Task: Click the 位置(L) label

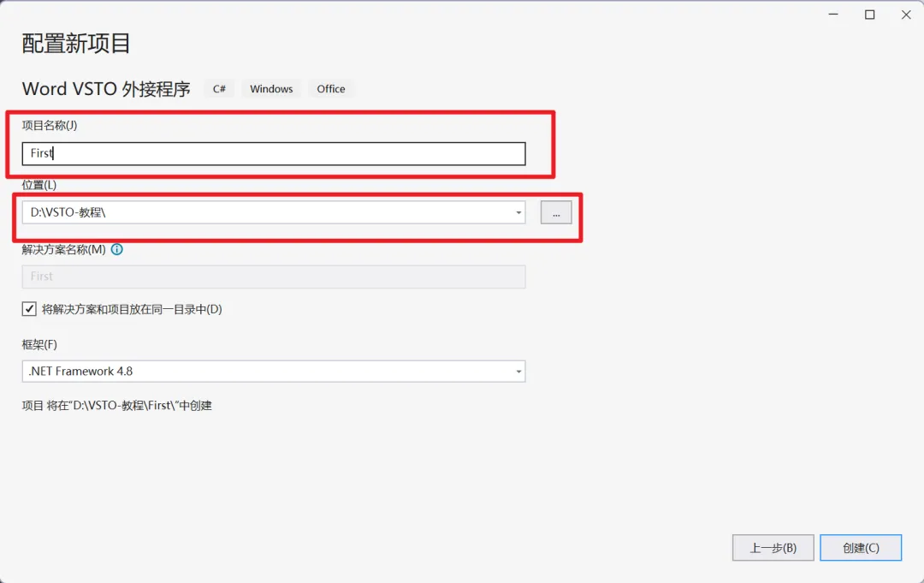Action: coord(39,185)
